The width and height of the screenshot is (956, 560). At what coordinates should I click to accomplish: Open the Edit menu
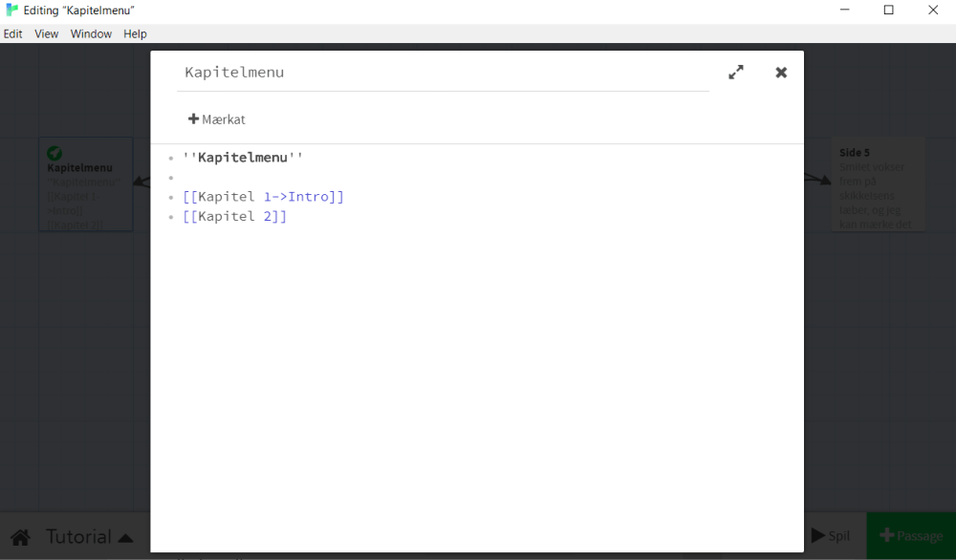click(12, 33)
